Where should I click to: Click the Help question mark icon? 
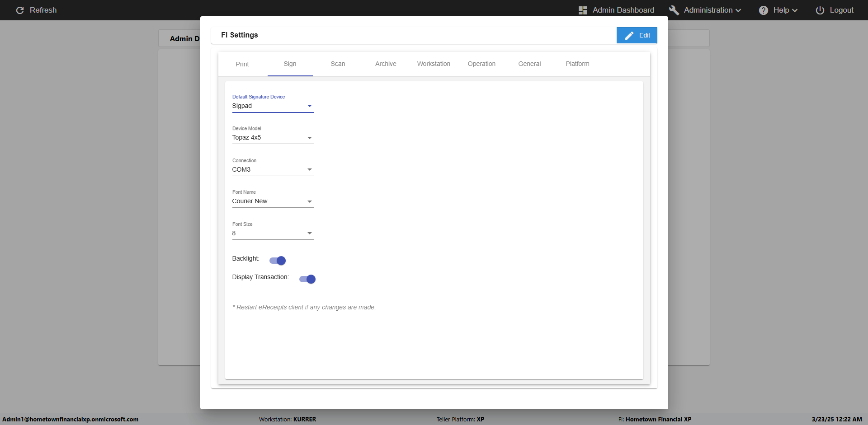[763, 10]
